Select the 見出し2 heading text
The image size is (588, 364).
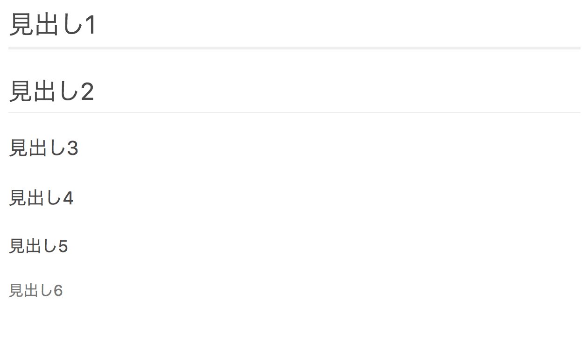[51, 91]
